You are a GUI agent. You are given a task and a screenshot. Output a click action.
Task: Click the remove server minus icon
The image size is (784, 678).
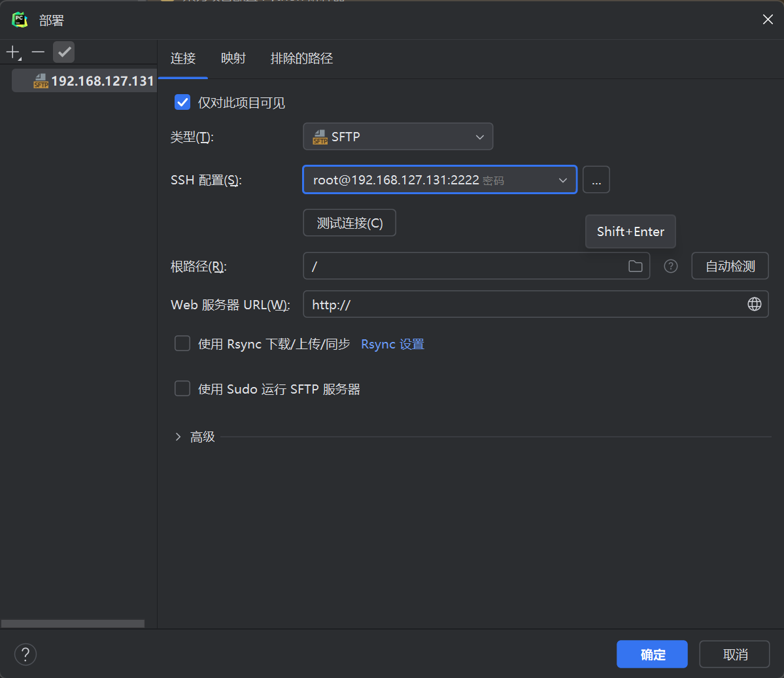click(x=37, y=52)
